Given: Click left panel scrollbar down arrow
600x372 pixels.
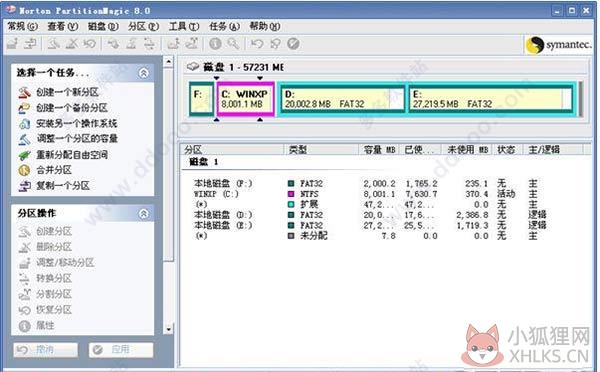Looking at the screenshot, I should click(168, 329).
